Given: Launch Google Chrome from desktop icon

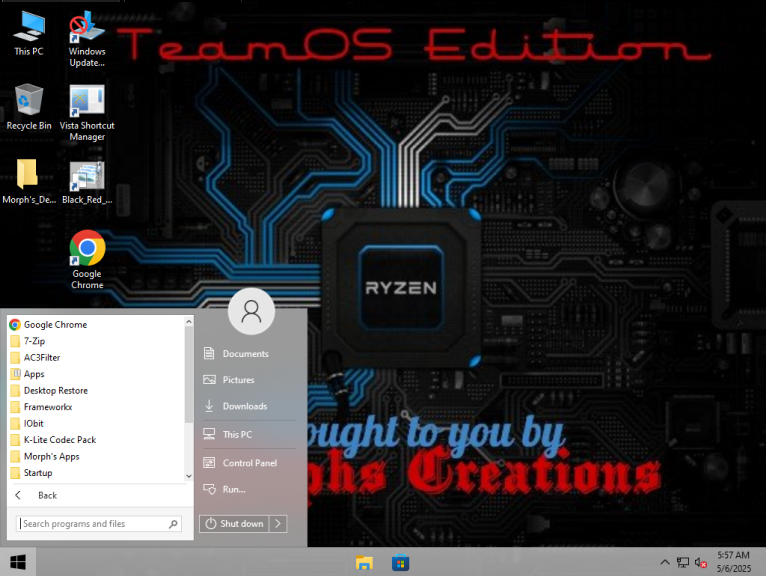Looking at the screenshot, I should [x=87, y=259].
